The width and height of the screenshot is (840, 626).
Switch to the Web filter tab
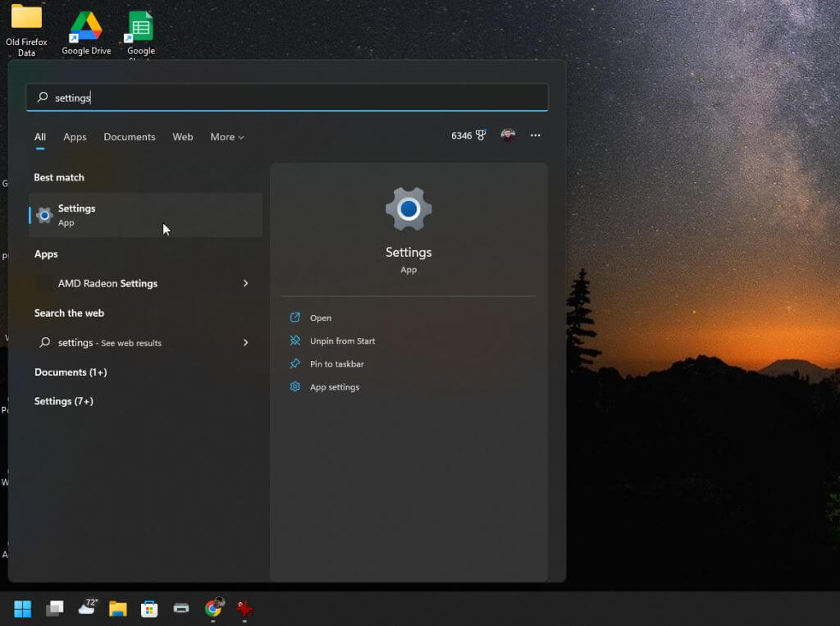182,137
